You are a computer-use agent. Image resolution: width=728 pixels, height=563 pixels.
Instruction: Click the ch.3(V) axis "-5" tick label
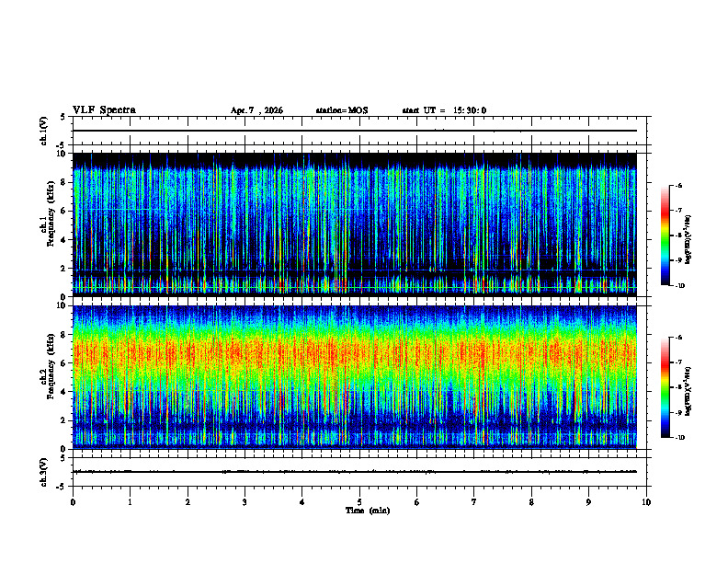click(62, 487)
